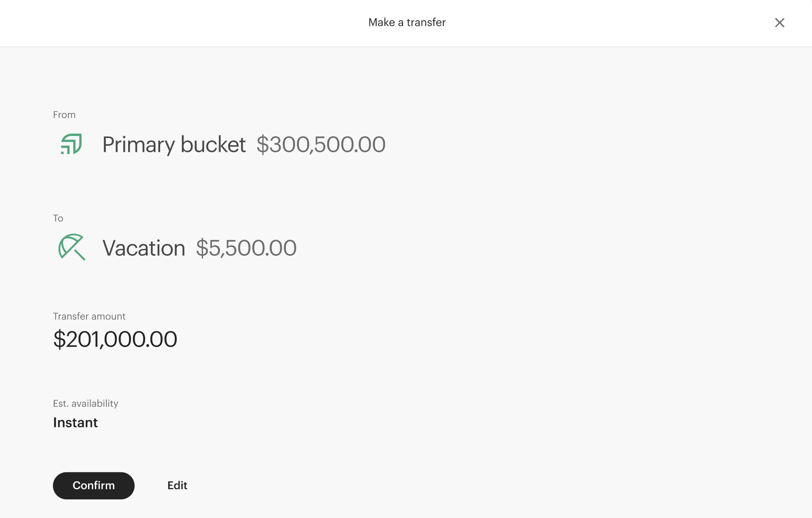Click the Est. availability label

[86, 403]
